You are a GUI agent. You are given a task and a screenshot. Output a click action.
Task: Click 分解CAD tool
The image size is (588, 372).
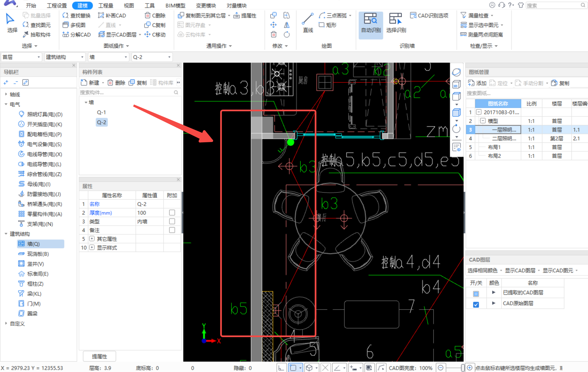(x=77, y=35)
